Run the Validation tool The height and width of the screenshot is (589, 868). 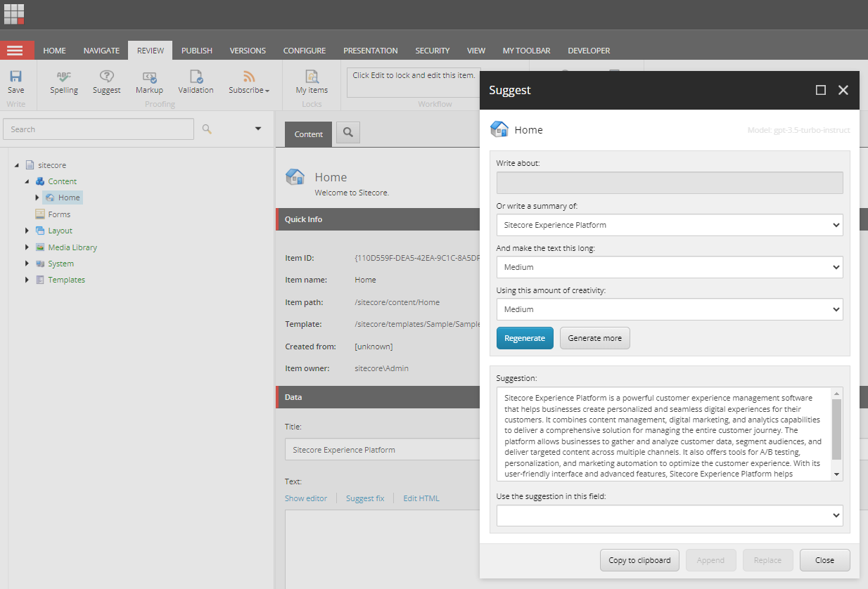(196, 82)
